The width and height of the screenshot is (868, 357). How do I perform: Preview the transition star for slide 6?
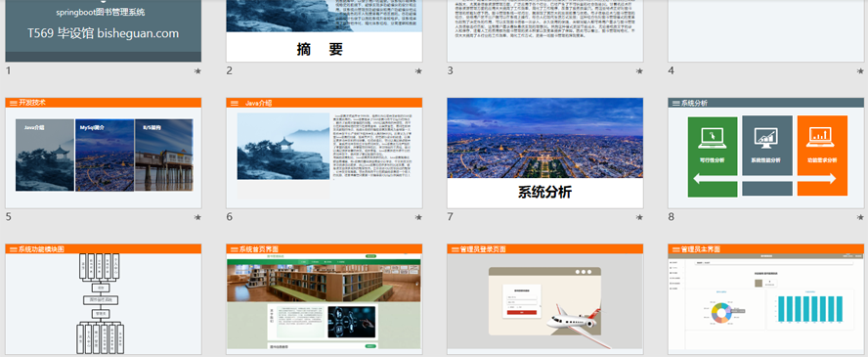(x=418, y=217)
